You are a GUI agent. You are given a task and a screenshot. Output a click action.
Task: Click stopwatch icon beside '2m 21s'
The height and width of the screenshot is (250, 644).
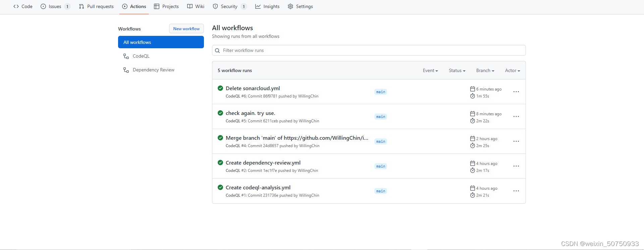tap(473, 195)
